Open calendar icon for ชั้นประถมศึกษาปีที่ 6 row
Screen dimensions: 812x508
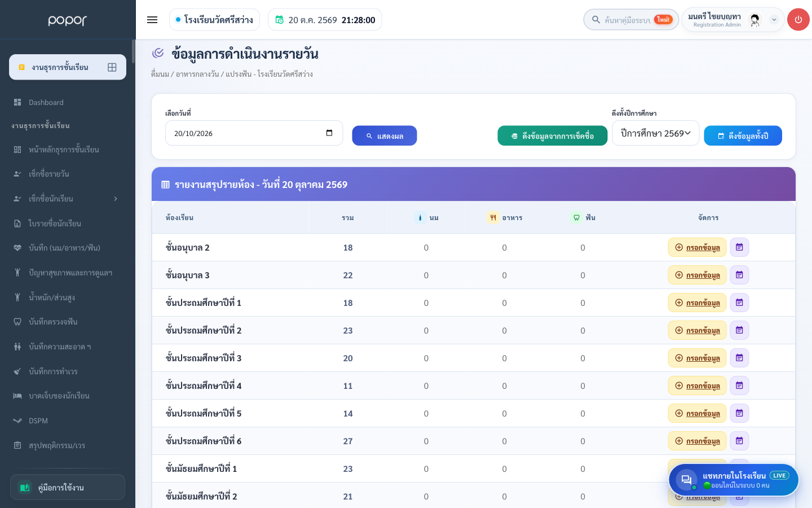pos(739,441)
